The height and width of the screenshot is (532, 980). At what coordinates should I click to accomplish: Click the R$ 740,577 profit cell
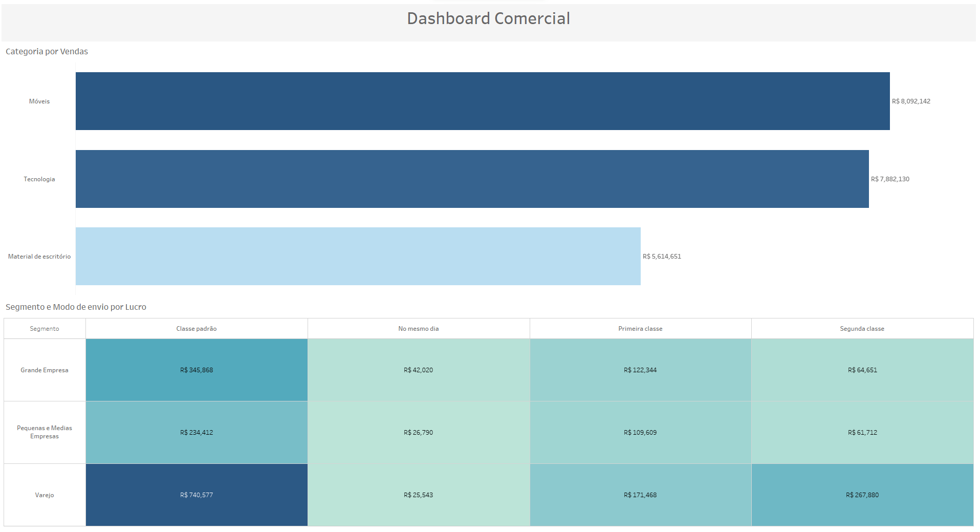click(x=197, y=495)
